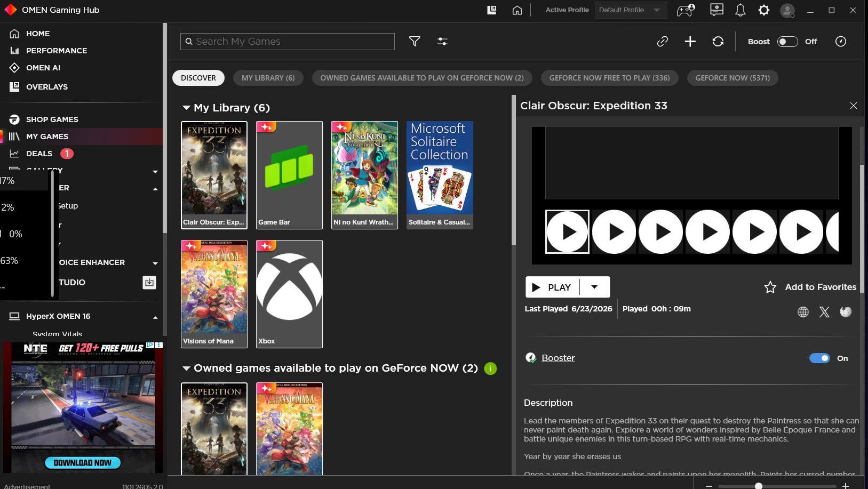Select the Xbox tile
Screen dimensions: 868x489
point(289,294)
